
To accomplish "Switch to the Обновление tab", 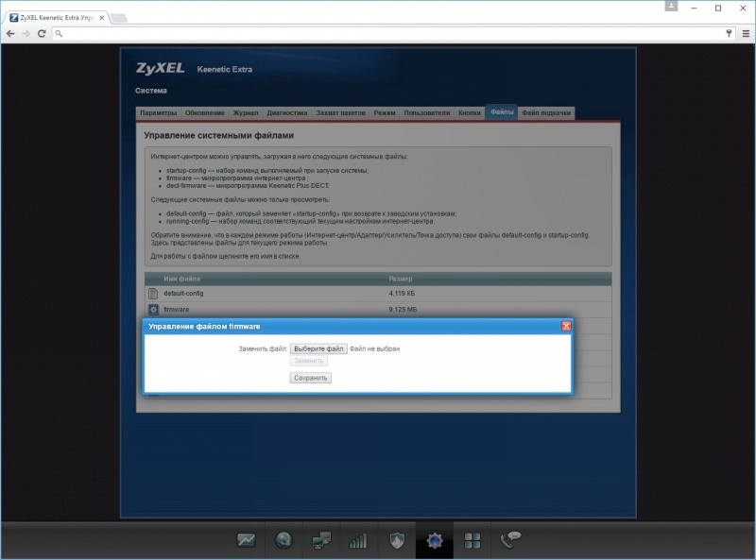I will click(x=205, y=113).
